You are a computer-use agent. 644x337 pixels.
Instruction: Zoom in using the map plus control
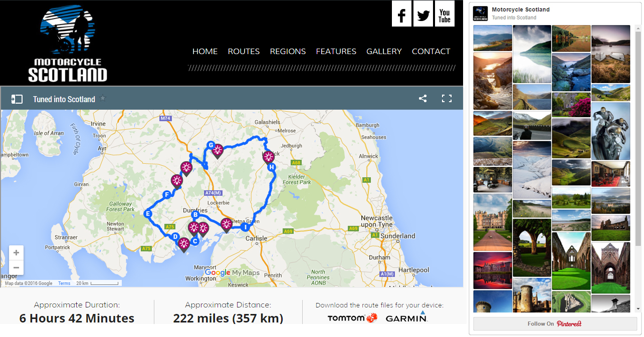16,253
